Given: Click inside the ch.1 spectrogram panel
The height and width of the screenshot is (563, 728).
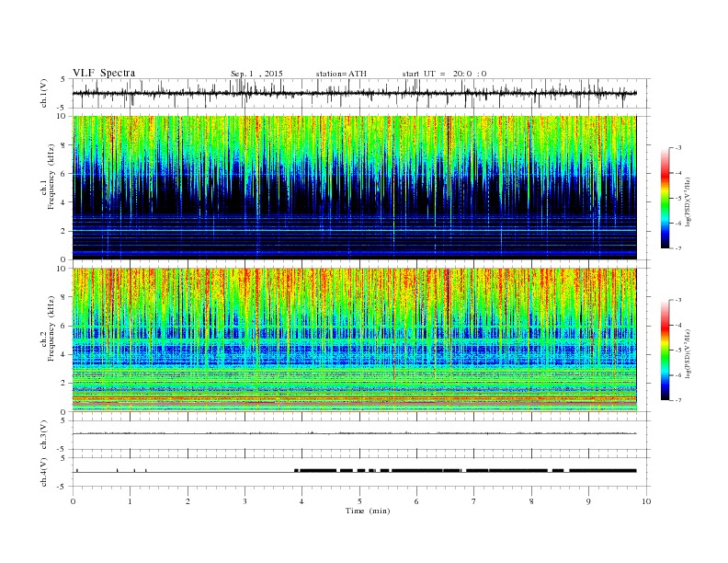Looking at the screenshot, I should [354, 188].
